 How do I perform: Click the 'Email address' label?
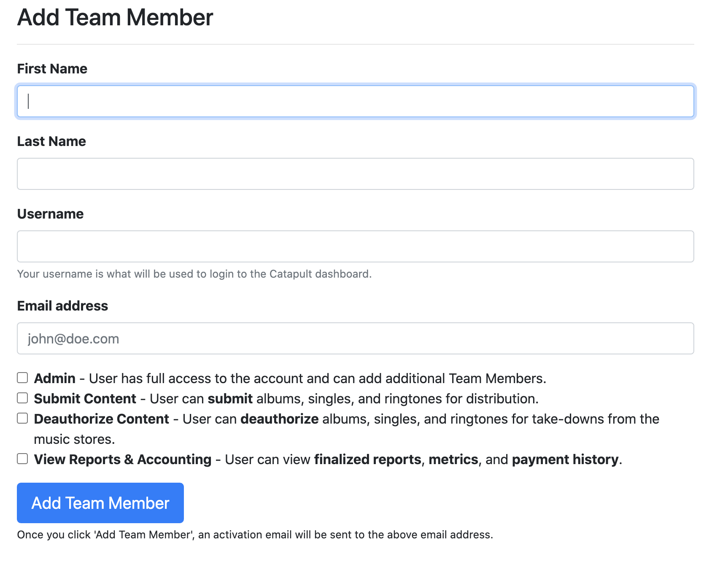(x=62, y=306)
